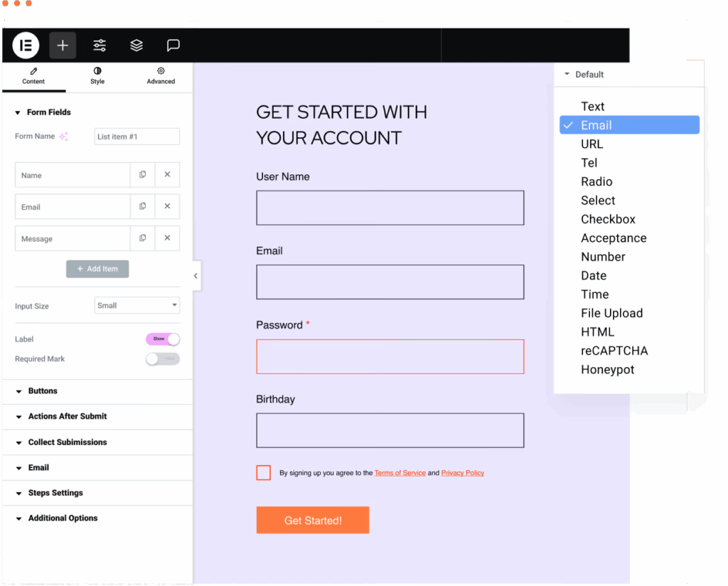The width and height of the screenshot is (728, 586).
Task: Select the checked Email type option
Action: [x=630, y=125]
